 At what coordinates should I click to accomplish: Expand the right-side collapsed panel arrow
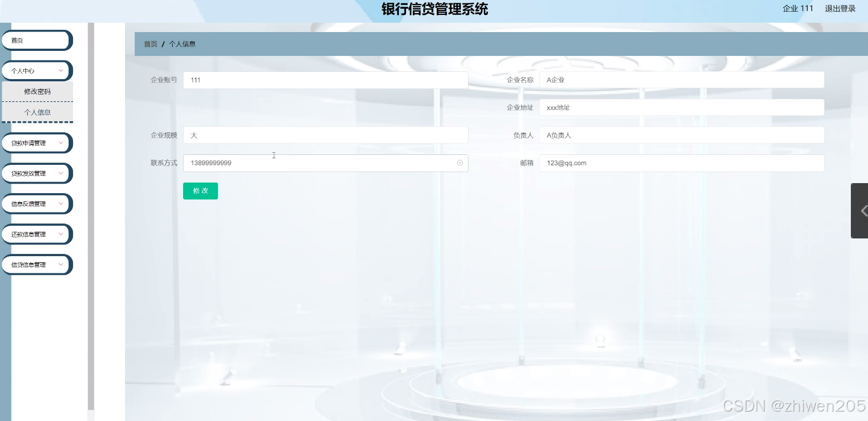tap(860, 211)
